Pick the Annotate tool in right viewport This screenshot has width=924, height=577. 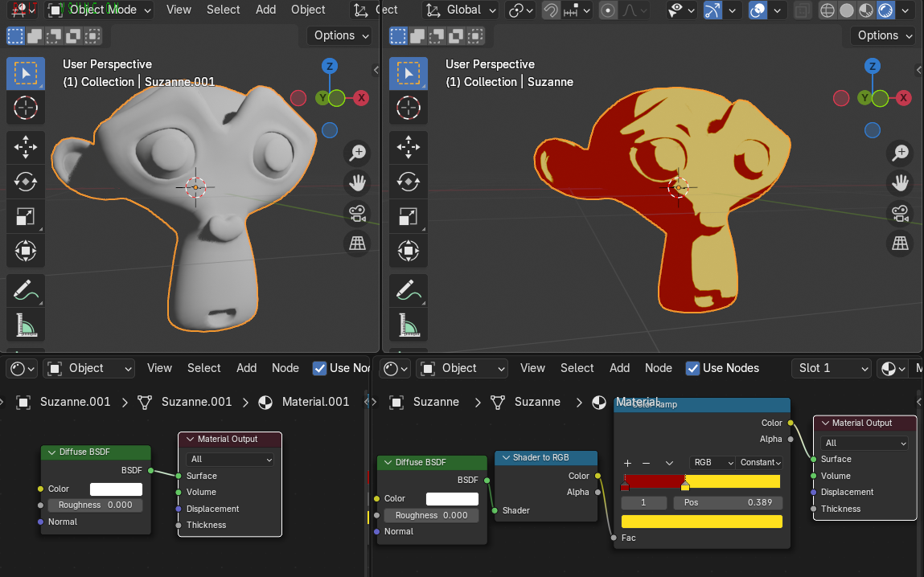pos(409,290)
